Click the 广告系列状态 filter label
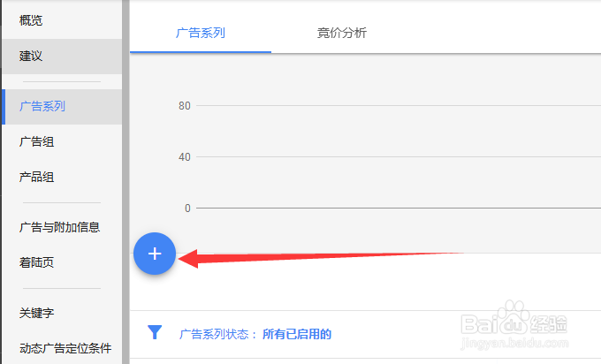 click(217, 334)
